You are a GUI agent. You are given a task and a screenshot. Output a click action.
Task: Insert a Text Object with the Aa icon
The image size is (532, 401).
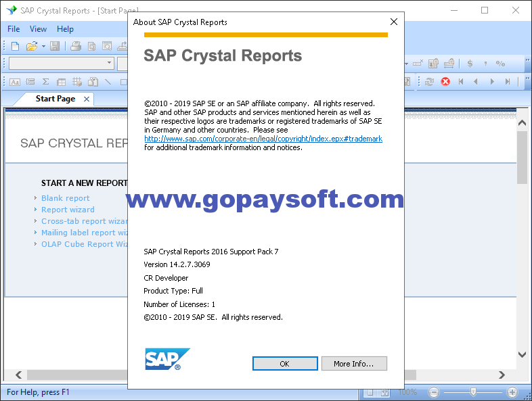pyautogui.click(x=15, y=82)
